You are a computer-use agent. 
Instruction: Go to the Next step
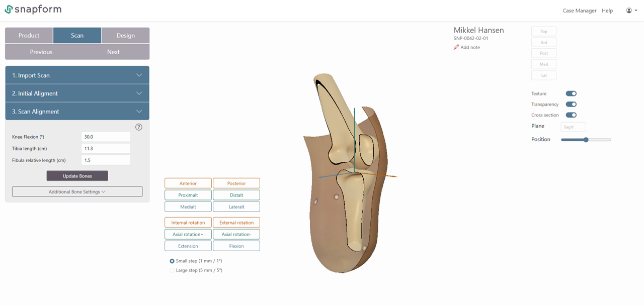click(x=113, y=52)
